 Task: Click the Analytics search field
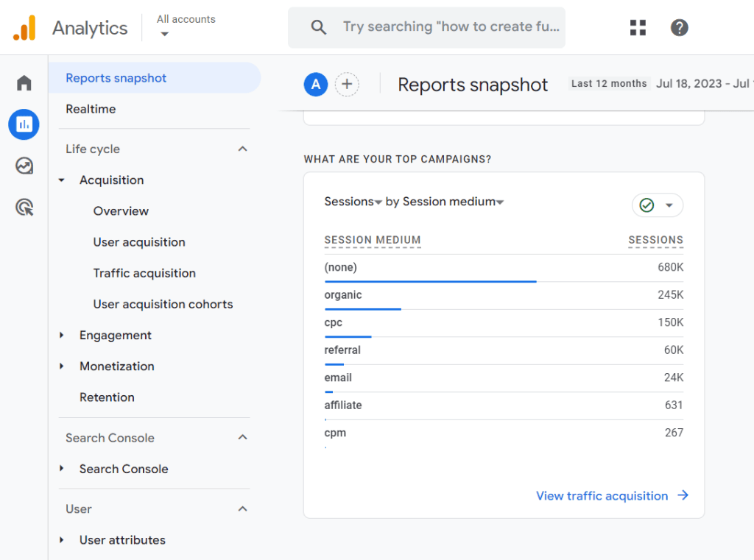pos(451,27)
